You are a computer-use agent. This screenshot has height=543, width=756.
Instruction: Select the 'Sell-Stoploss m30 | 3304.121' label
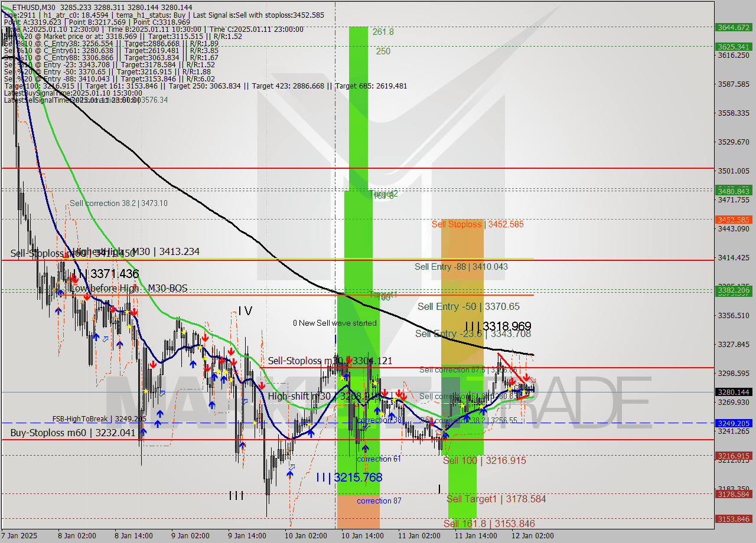[x=330, y=361]
